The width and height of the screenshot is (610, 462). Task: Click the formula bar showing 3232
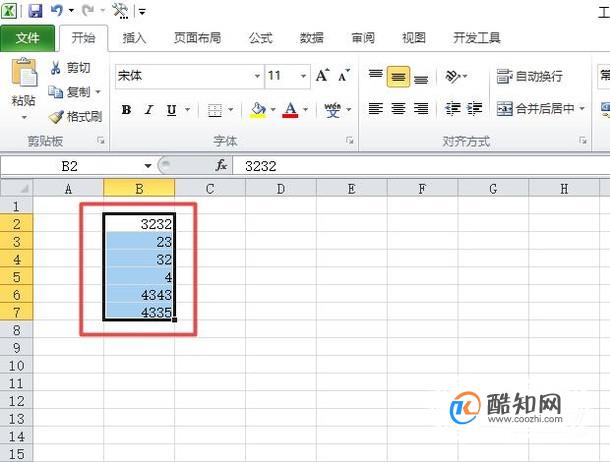[x=422, y=166]
